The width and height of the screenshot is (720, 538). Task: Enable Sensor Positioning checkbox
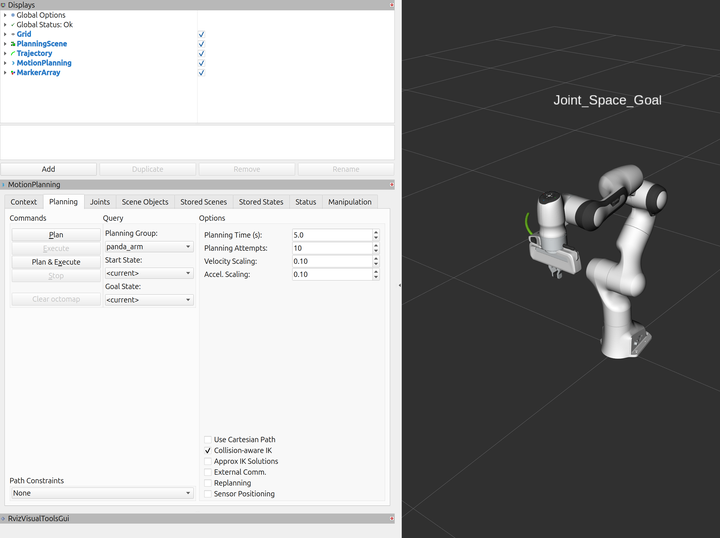(208, 494)
